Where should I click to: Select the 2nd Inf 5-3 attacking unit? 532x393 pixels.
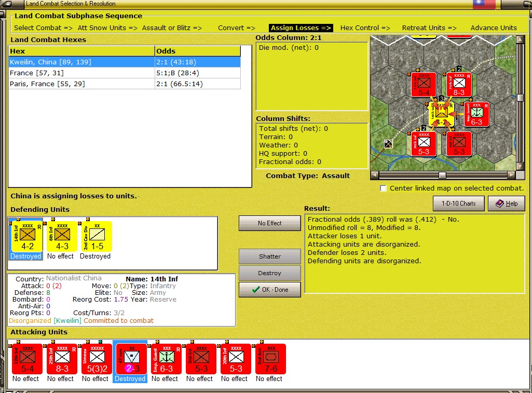click(x=201, y=359)
